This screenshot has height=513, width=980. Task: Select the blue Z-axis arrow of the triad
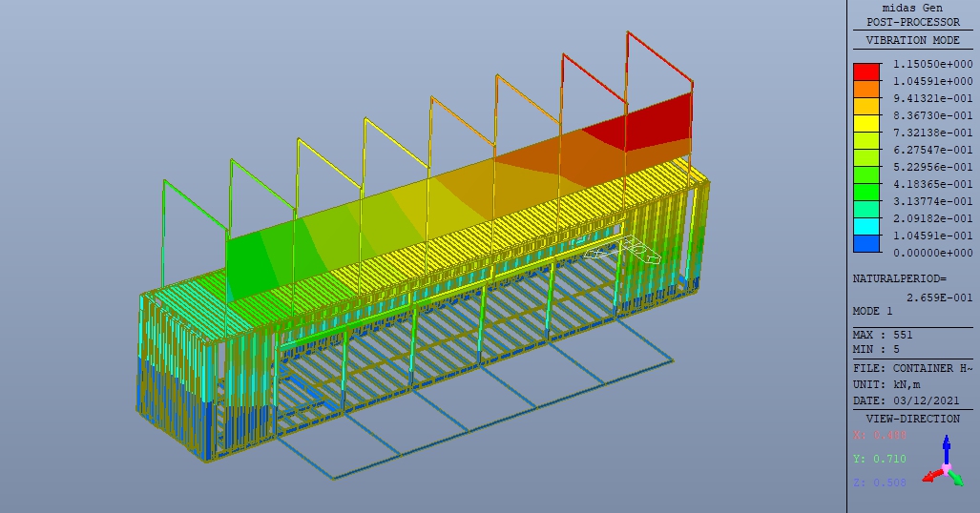tap(947, 449)
